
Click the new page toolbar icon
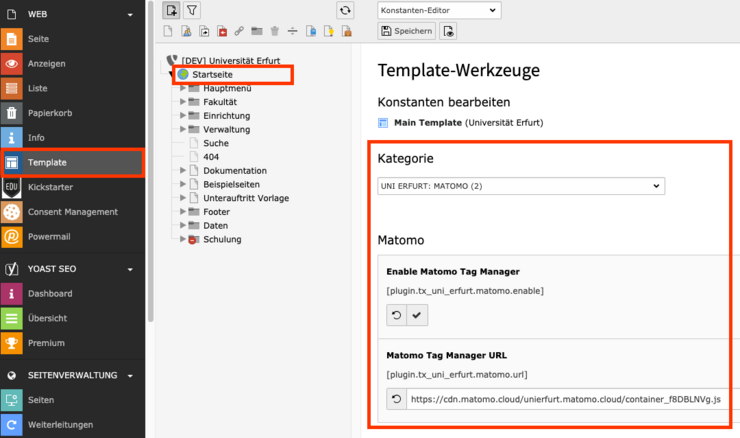171,10
